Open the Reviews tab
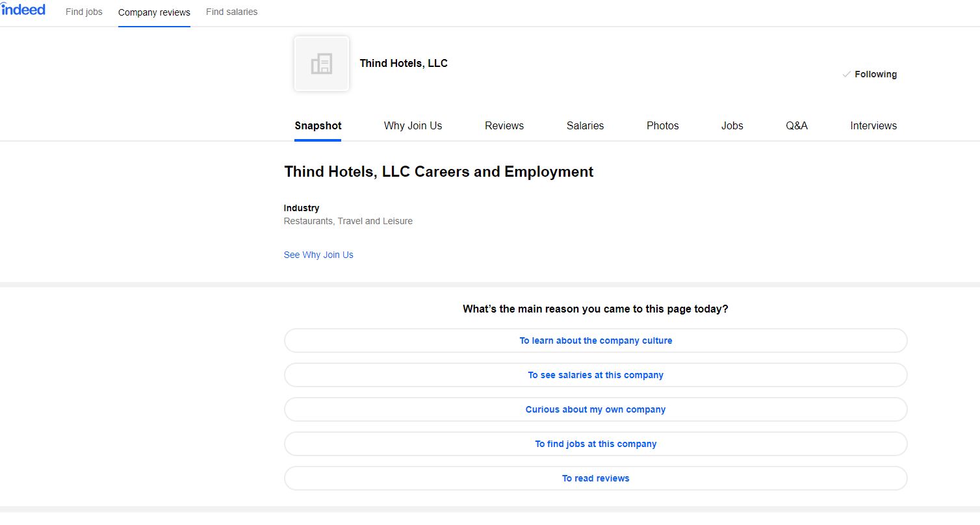The image size is (980, 525). (x=504, y=126)
